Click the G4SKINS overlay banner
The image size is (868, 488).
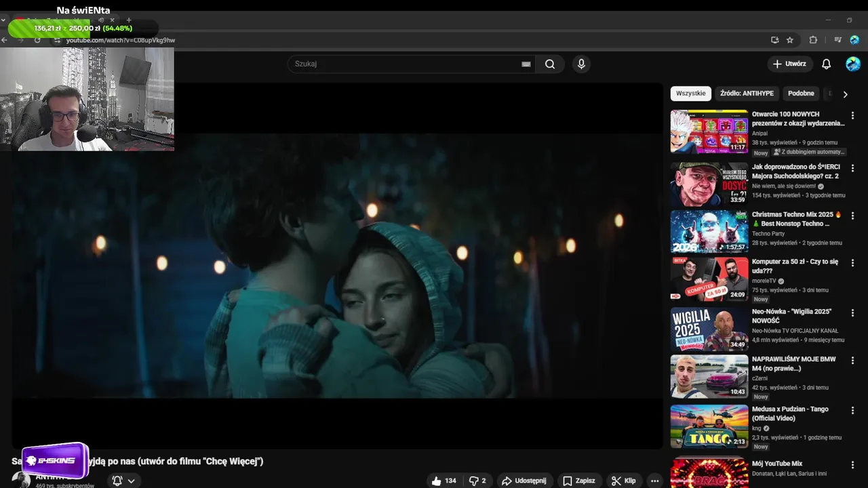[55, 461]
